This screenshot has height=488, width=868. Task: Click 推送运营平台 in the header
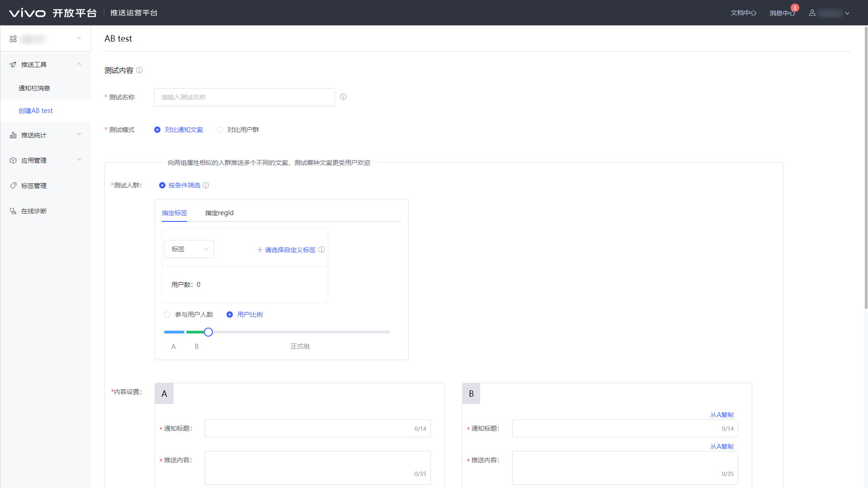[134, 13]
